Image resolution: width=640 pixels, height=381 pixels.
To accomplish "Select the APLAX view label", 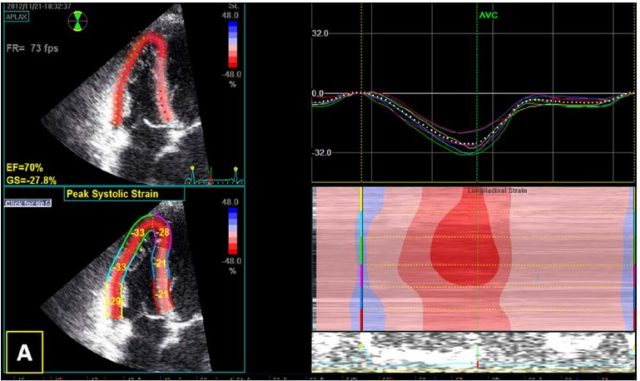I will pyautogui.click(x=17, y=17).
